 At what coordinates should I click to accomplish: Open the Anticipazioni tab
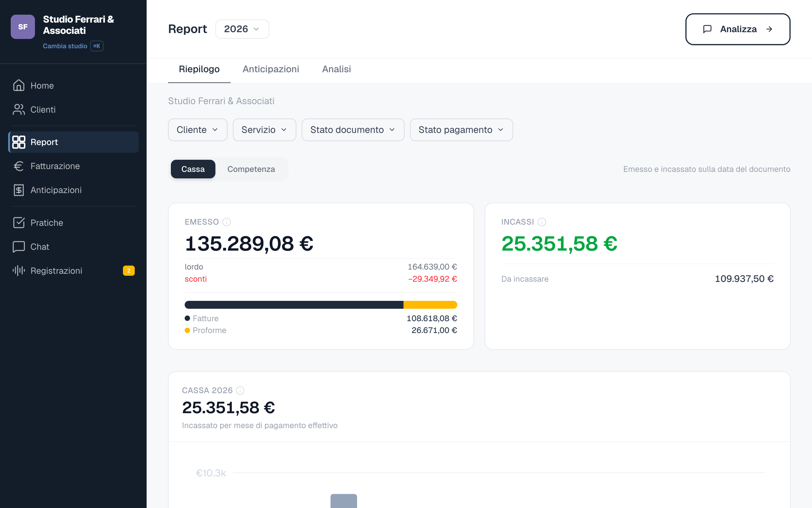[x=271, y=69]
